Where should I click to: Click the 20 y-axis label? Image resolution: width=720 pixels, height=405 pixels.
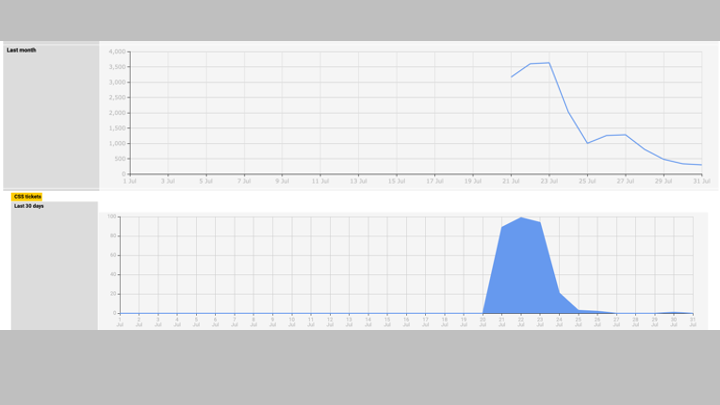point(113,293)
